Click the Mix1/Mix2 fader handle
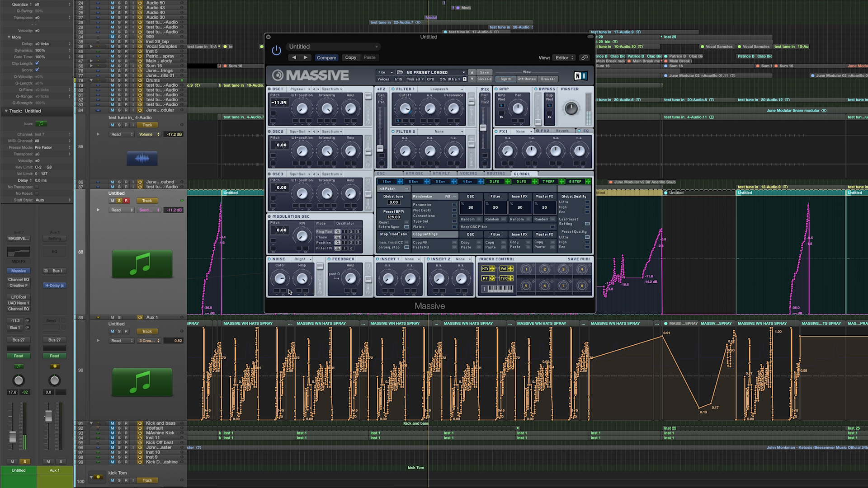 483,128
